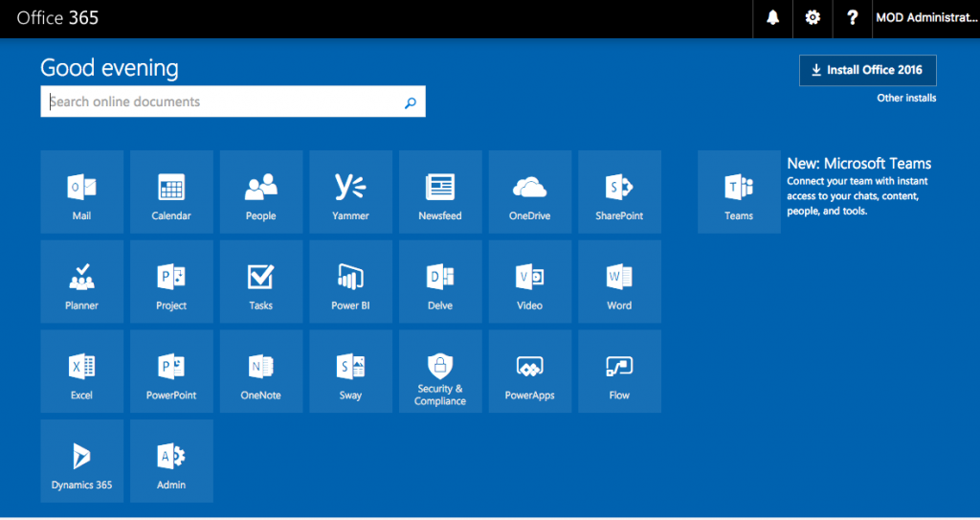Open the Flow app tile
The height and width of the screenshot is (520, 980).
(619, 371)
